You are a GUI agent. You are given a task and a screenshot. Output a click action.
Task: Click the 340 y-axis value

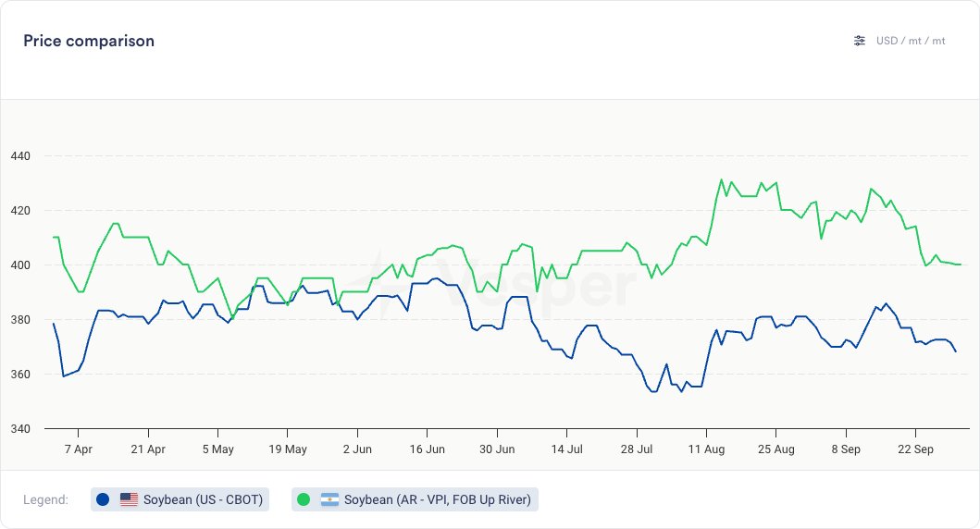[x=19, y=429]
